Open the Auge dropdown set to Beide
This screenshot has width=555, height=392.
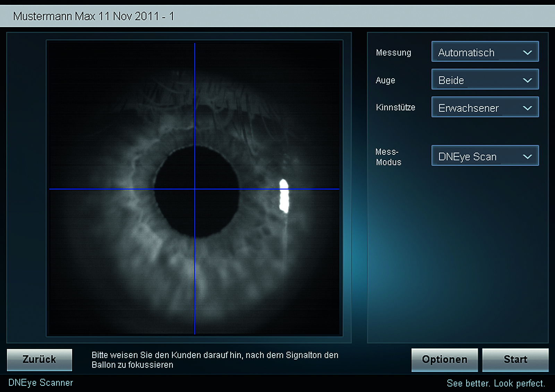485,79
